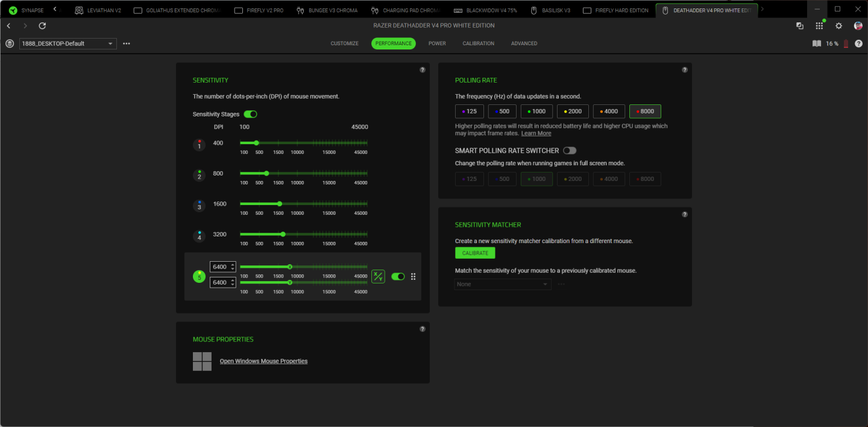The width and height of the screenshot is (868, 427).
Task: Select the BlackWidow V4 75% tab
Action: [x=485, y=10]
